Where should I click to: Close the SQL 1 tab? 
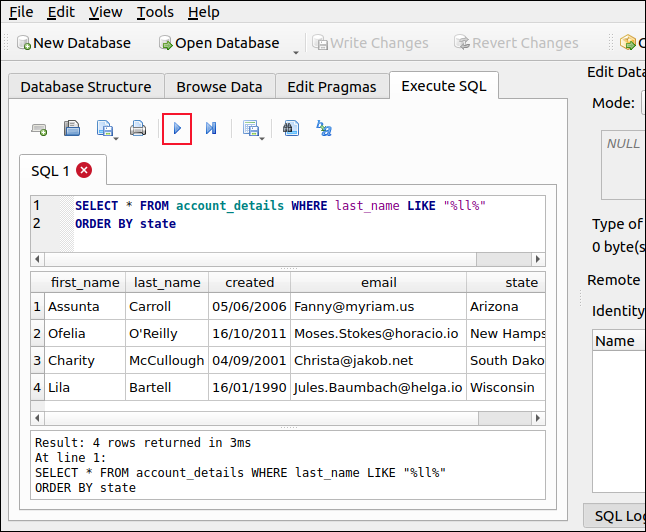tap(84, 171)
